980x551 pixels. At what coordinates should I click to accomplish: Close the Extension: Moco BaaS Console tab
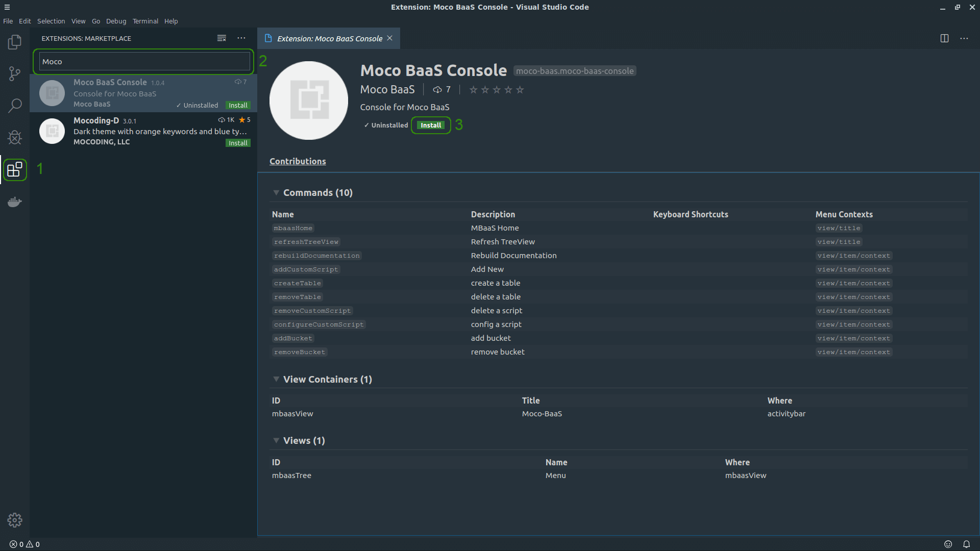coord(390,38)
